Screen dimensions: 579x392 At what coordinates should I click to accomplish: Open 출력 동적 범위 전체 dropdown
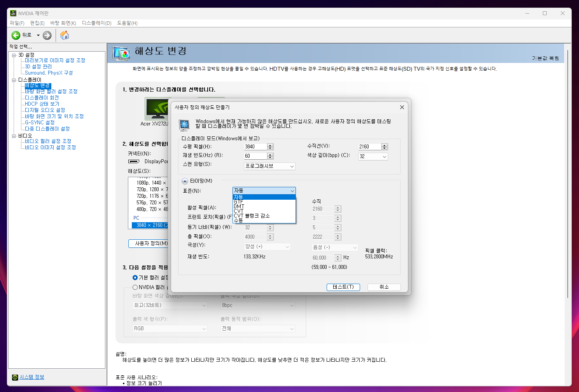[258, 329]
